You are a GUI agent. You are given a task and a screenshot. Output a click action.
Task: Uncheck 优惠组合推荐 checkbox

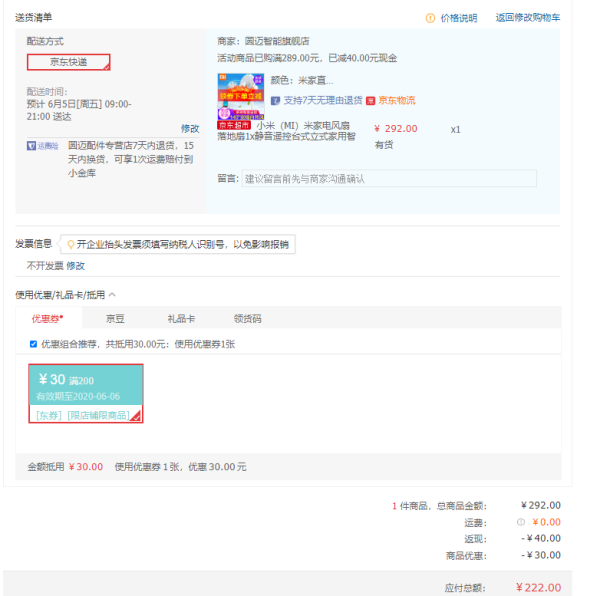33,344
